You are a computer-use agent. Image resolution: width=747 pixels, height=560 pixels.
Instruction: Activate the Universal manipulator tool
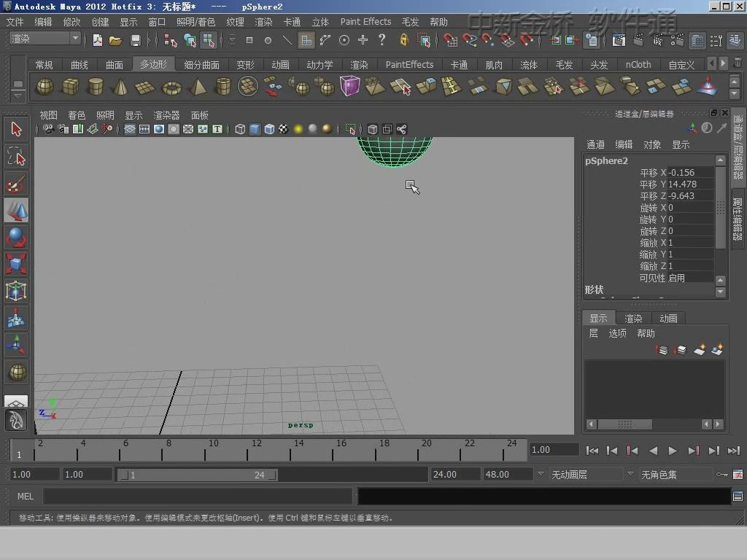pyautogui.click(x=16, y=291)
